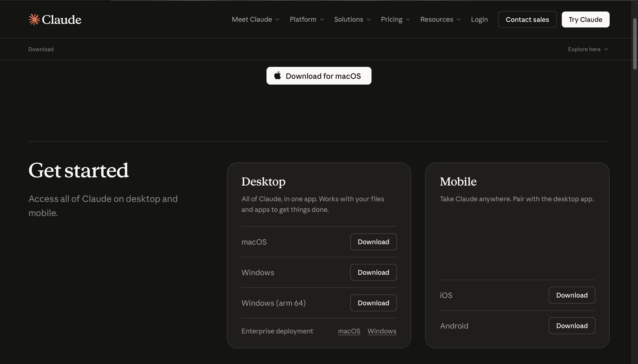Open the Explore here dropdown
The width and height of the screenshot is (638, 364).
(588, 49)
